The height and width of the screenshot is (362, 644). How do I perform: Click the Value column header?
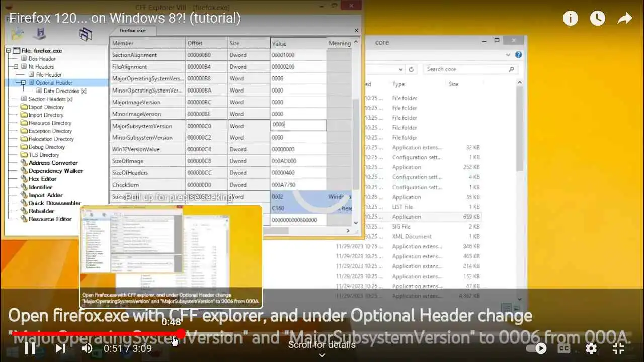pyautogui.click(x=298, y=43)
